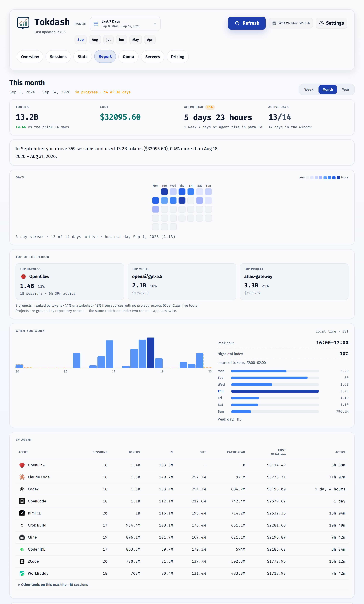Click Codex active time 1 day 4 hours

coord(330,489)
